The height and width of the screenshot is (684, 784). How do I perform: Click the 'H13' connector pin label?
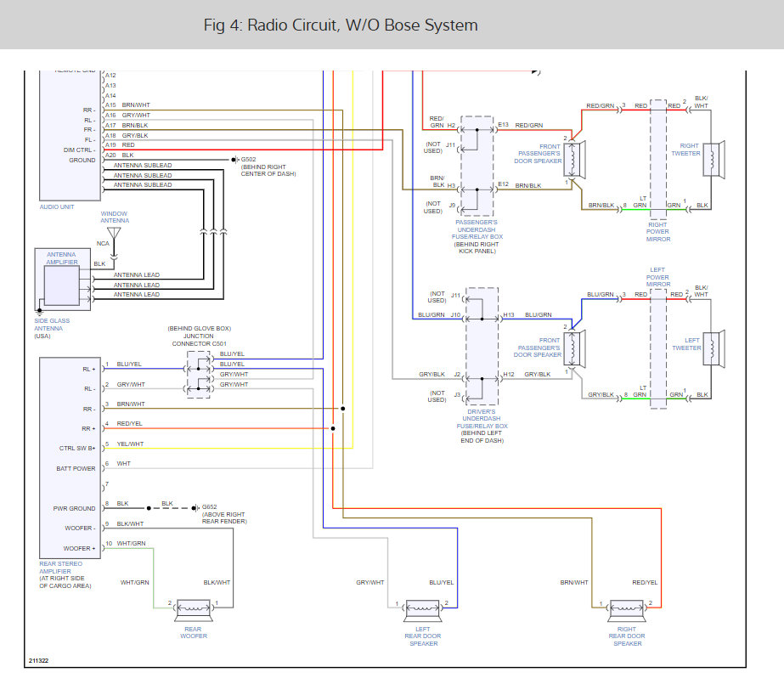[x=509, y=315]
